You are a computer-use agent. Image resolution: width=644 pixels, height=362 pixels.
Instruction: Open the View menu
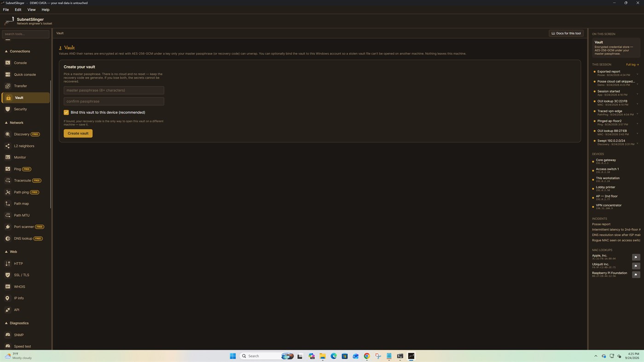click(31, 10)
